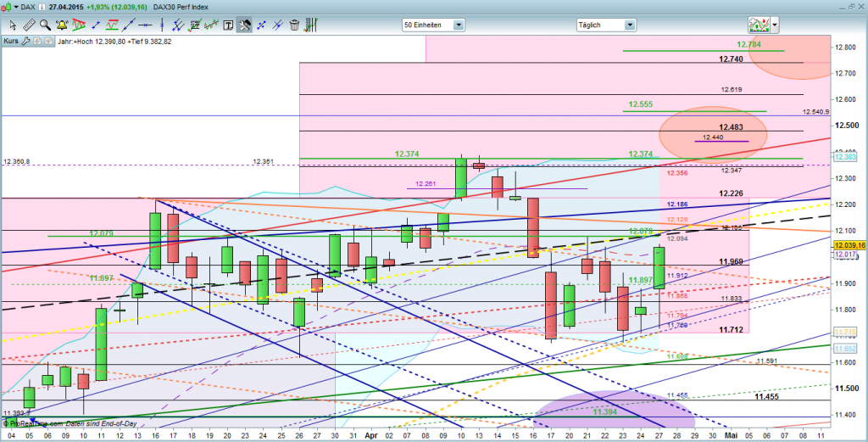Image resolution: width=868 pixels, height=442 pixels.
Task: Click the 12.226 level label
Action: (731, 193)
